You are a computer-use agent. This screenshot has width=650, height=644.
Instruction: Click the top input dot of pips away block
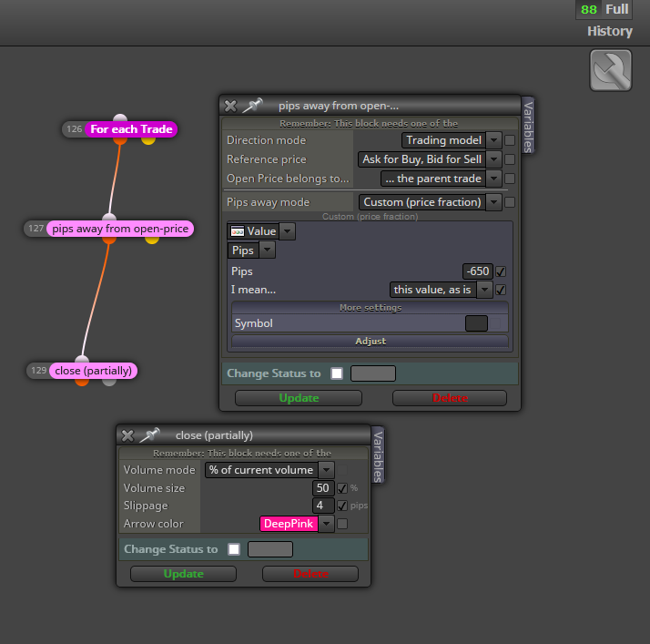click(x=109, y=218)
